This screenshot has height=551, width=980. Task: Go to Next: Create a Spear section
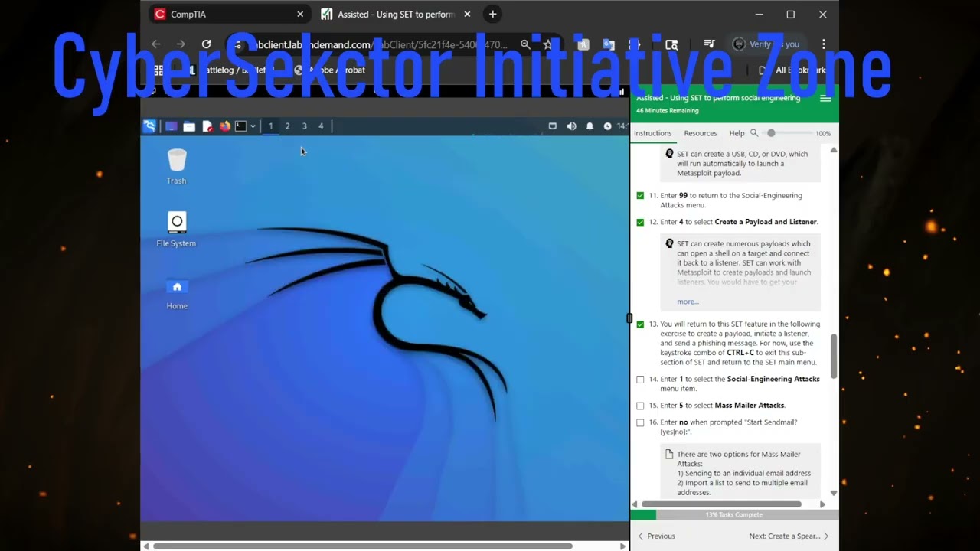[x=789, y=536]
